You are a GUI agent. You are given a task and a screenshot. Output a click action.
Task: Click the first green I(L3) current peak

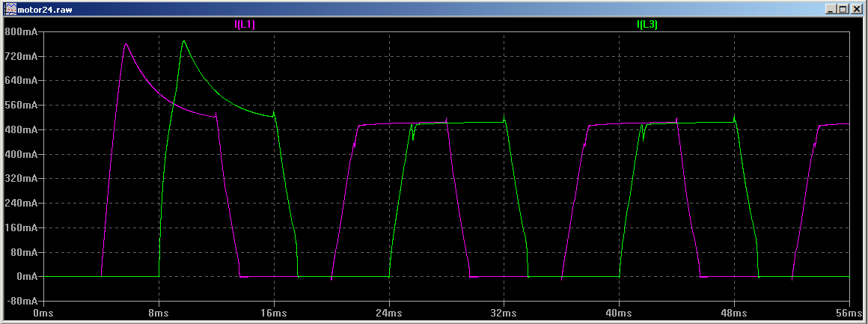point(184,41)
